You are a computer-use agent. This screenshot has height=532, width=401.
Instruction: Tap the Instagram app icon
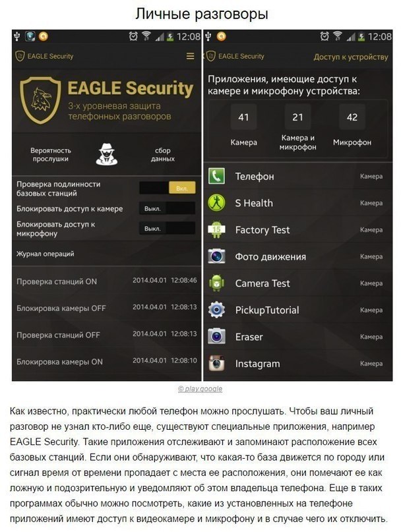[x=216, y=363]
